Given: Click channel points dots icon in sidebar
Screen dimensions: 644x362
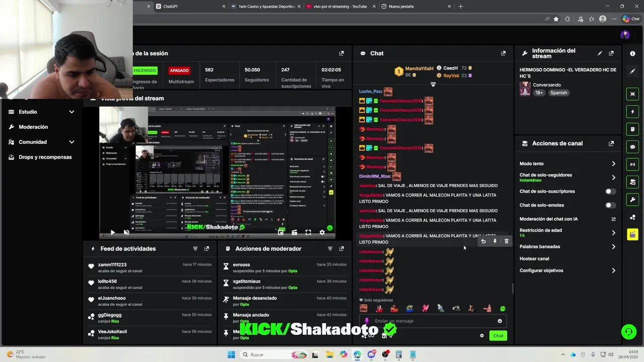Looking at the screenshot, I should [x=632, y=217].
